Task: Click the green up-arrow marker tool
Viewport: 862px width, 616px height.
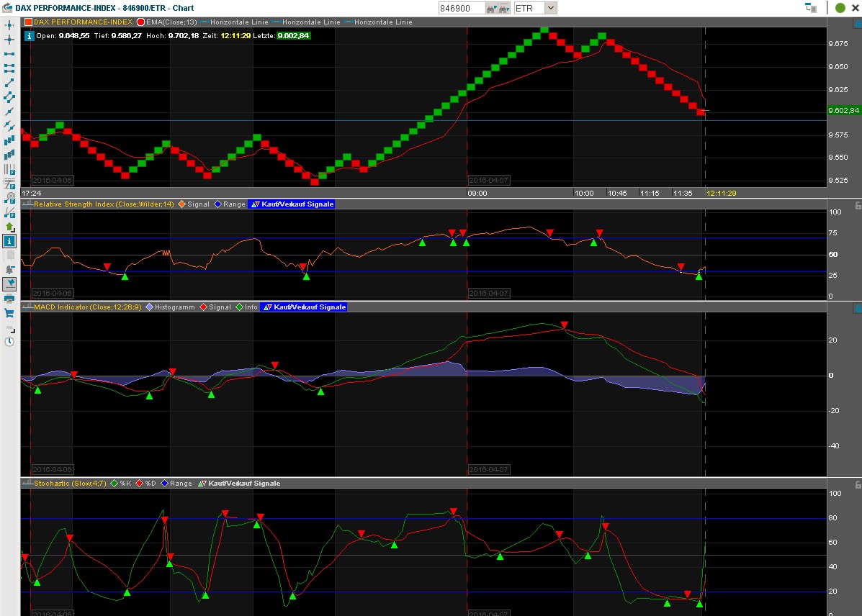Action: pos(9,226)
